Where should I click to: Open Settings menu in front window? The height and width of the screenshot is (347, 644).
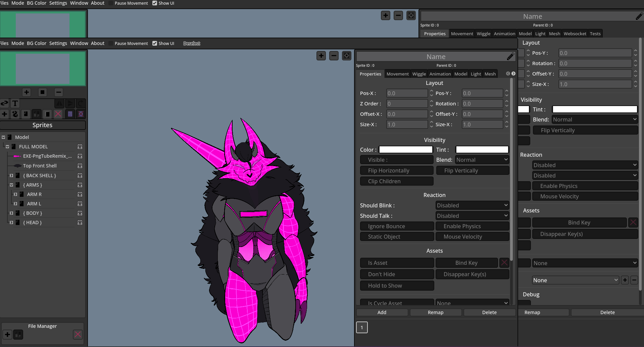[x=58, y=43]
